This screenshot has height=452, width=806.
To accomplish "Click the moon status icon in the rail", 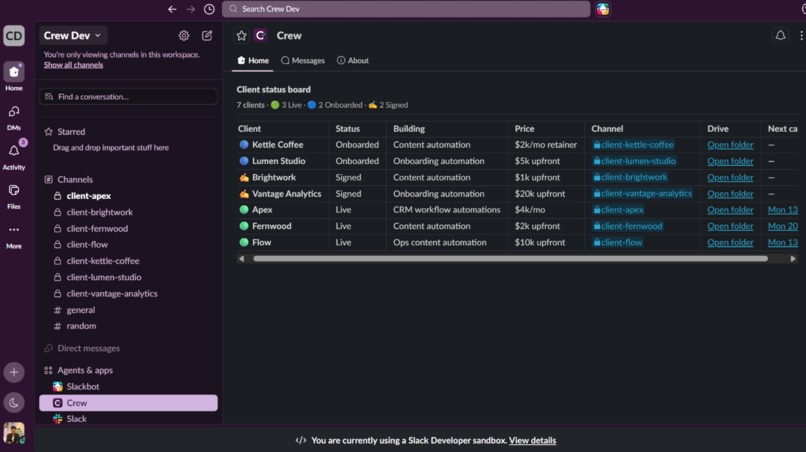I will (x=14, y=403).
